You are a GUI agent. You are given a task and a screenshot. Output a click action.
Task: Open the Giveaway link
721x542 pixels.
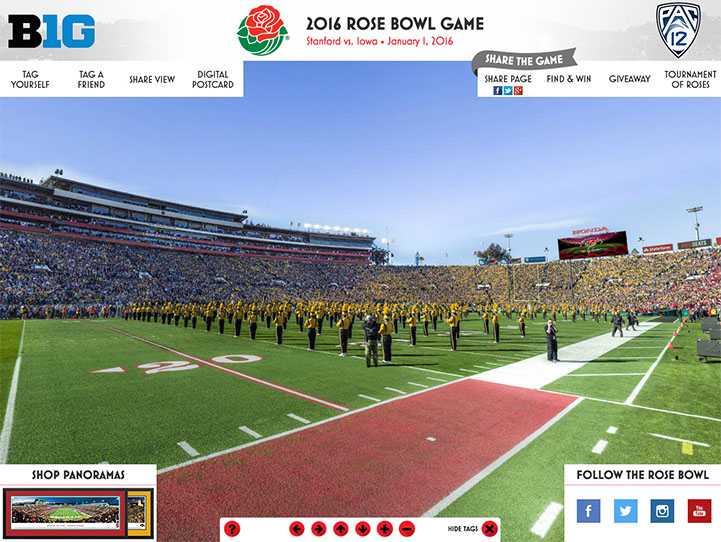[629, 79]
